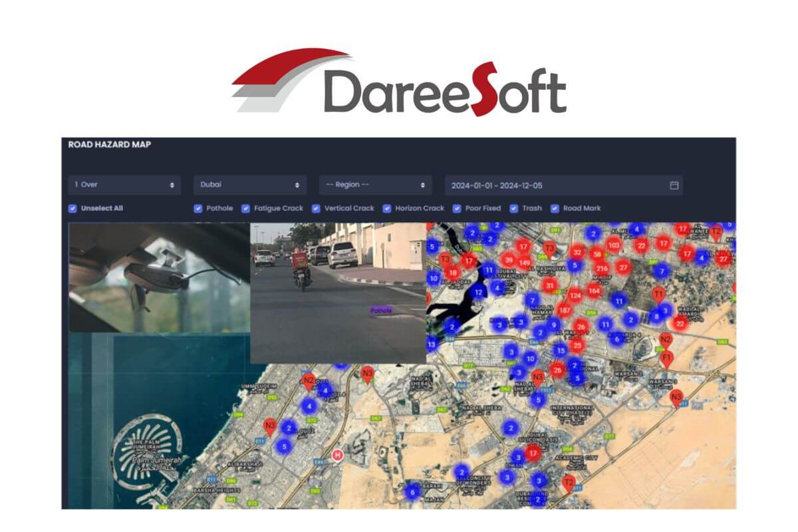Toggle the Unselect All checkbox
This screenshot has height=532, width=798.
pos(73,208)
